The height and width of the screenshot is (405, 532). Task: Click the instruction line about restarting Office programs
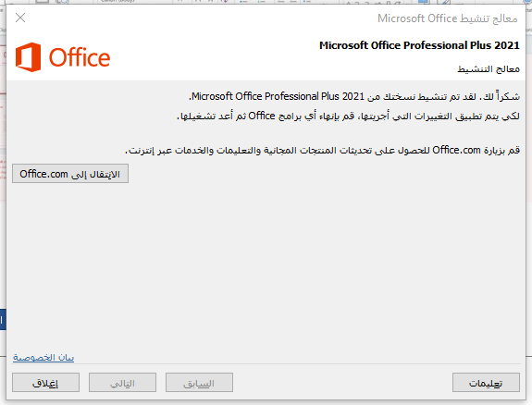[348, 116]
